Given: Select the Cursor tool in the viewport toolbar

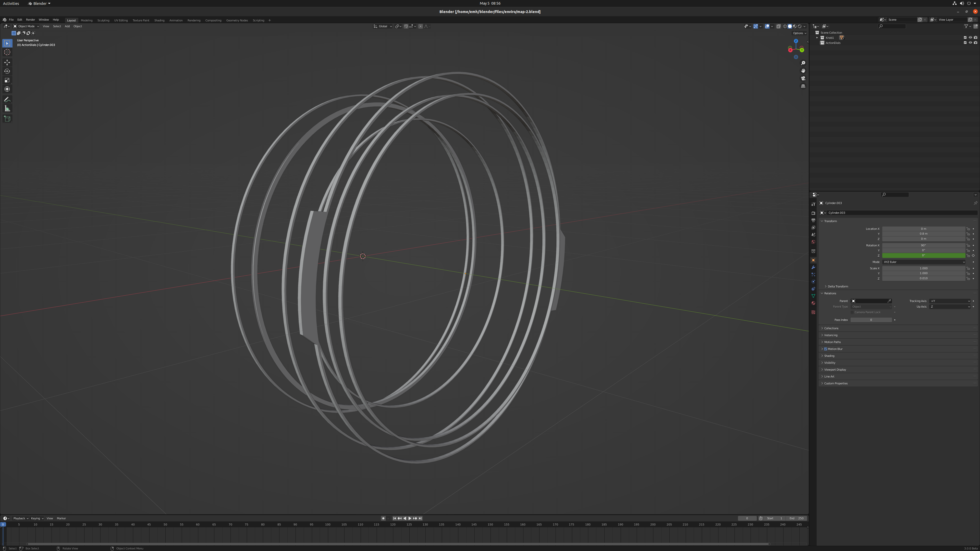Looking at the screenshot, I should click(7, 52).
